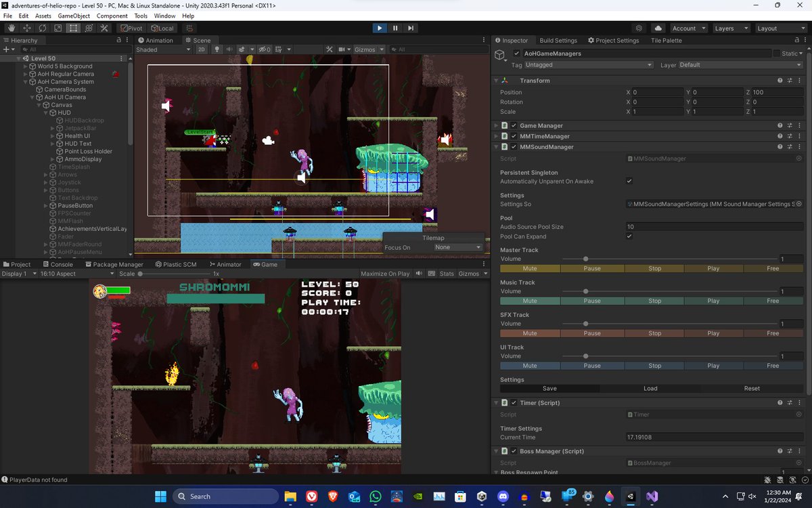
Task: Open the Layer Default dropdown
Action: coord(741,65)
